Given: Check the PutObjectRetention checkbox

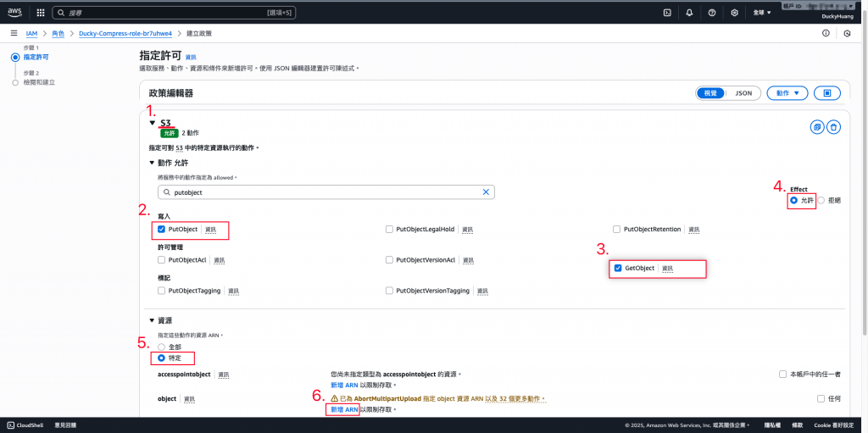Looking at the screenshot, I should tap(617, 230).
